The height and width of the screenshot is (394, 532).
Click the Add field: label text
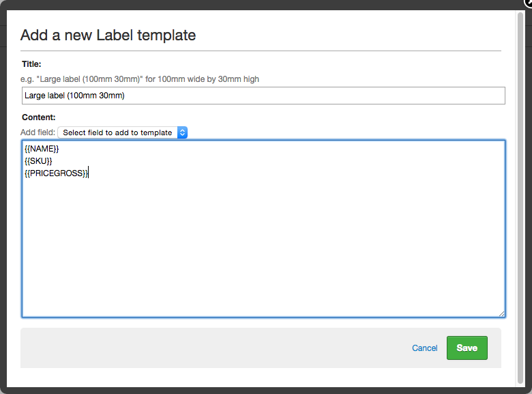[x=38, y=132]
